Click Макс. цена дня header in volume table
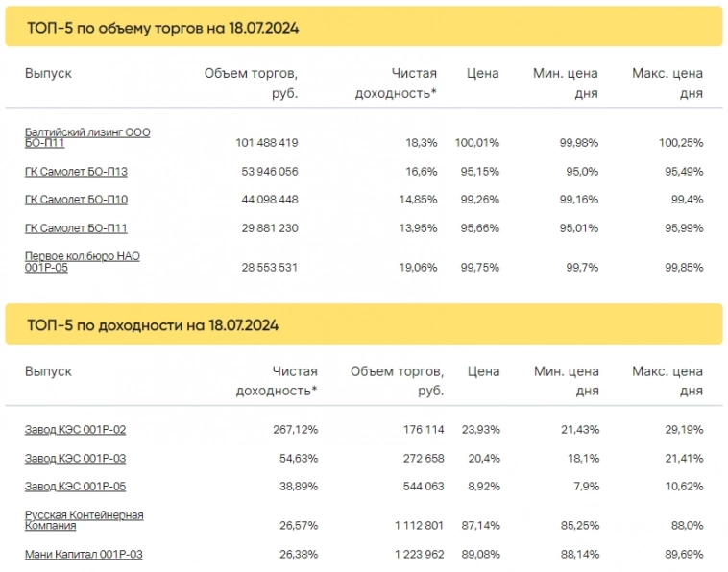Screen dimensions: 728x572 click(x=667, y=83)
